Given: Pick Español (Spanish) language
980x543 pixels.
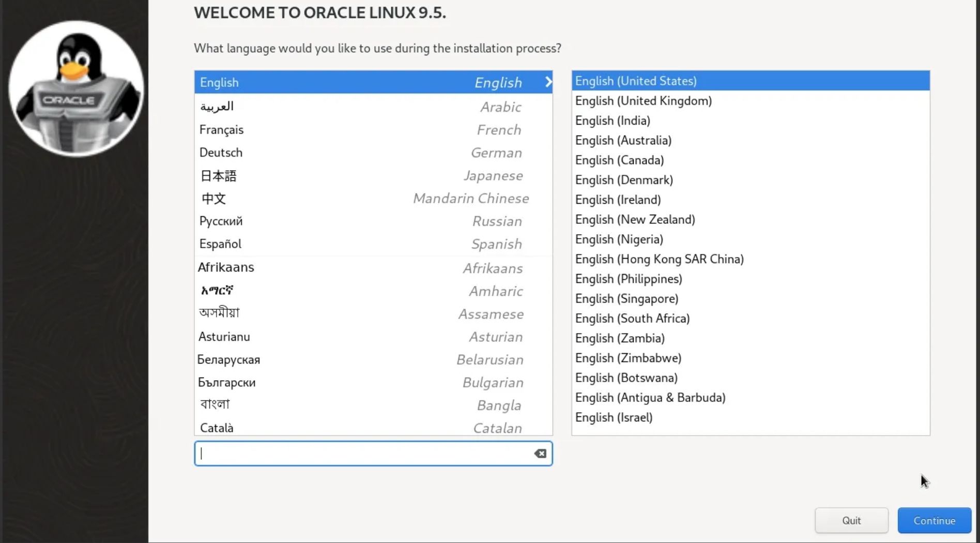Looking at the screenshot, I should coord(373,244).
